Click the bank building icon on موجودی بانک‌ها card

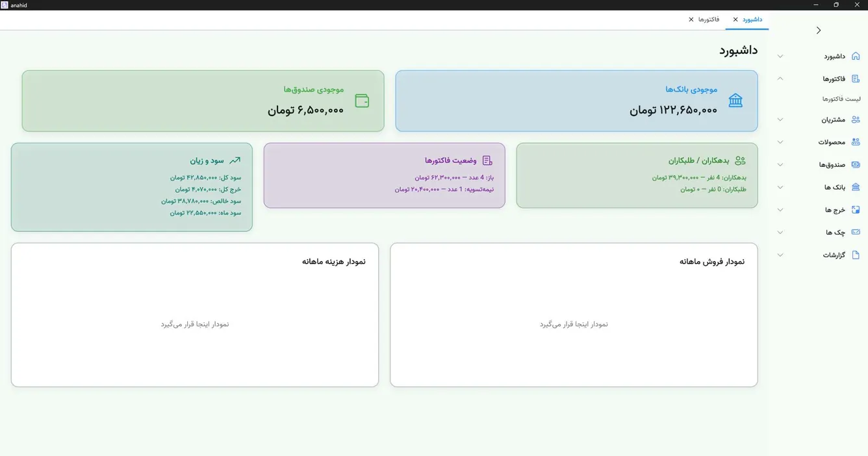[x=735, y=100]
